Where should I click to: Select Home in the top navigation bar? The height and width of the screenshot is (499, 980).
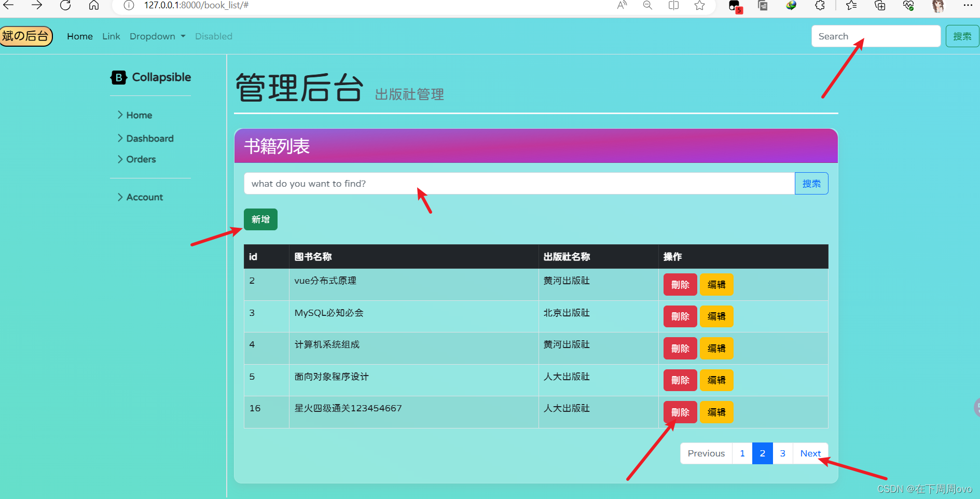(79, 36)
